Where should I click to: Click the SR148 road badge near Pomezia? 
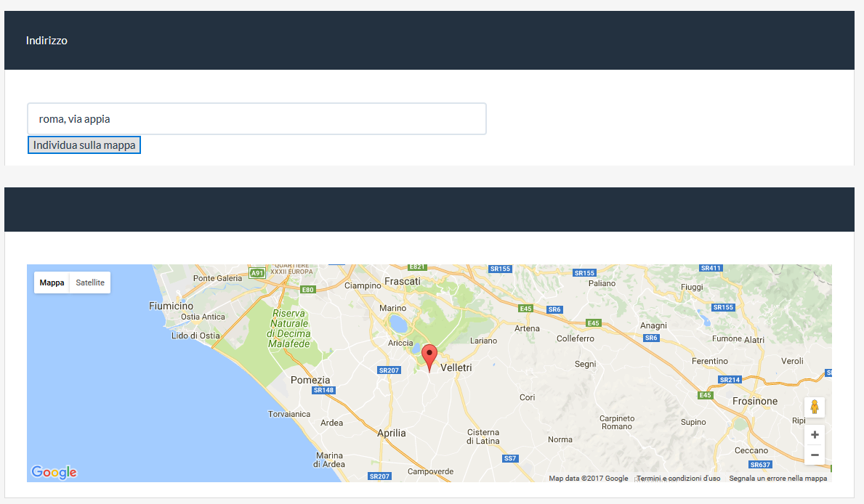pyautogui.click(x=323, y=390)
